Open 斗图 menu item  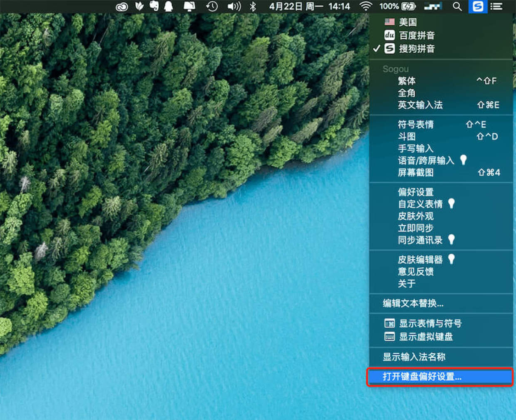tap(441, 137)
